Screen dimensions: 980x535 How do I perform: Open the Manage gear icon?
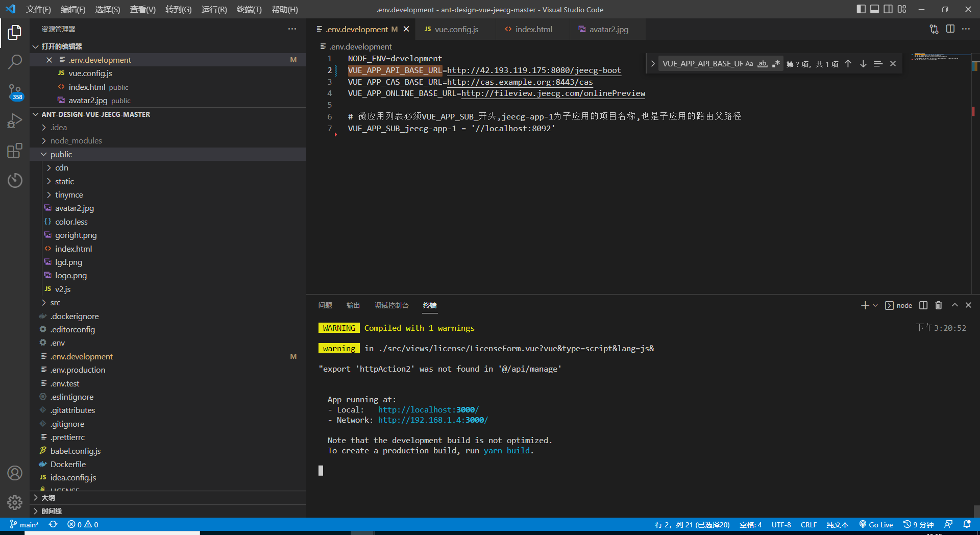coord(15,503)
